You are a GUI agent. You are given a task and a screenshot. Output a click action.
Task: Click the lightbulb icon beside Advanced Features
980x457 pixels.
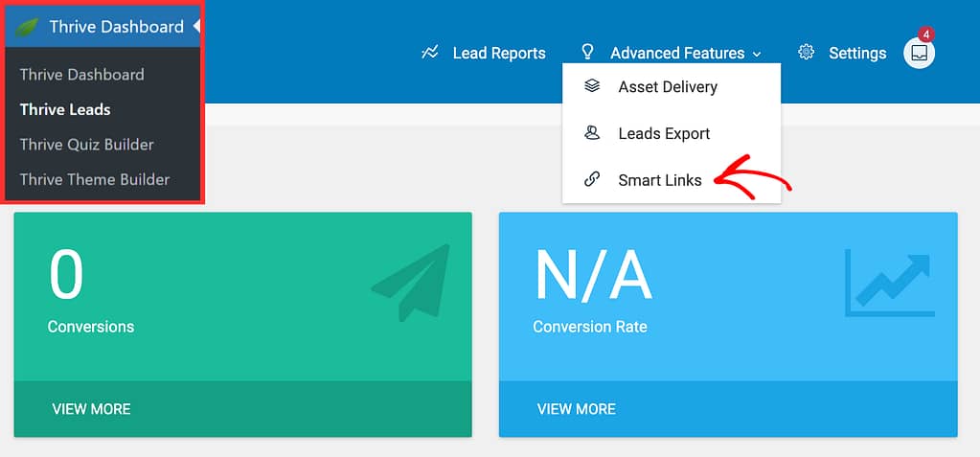coord(587,52)
